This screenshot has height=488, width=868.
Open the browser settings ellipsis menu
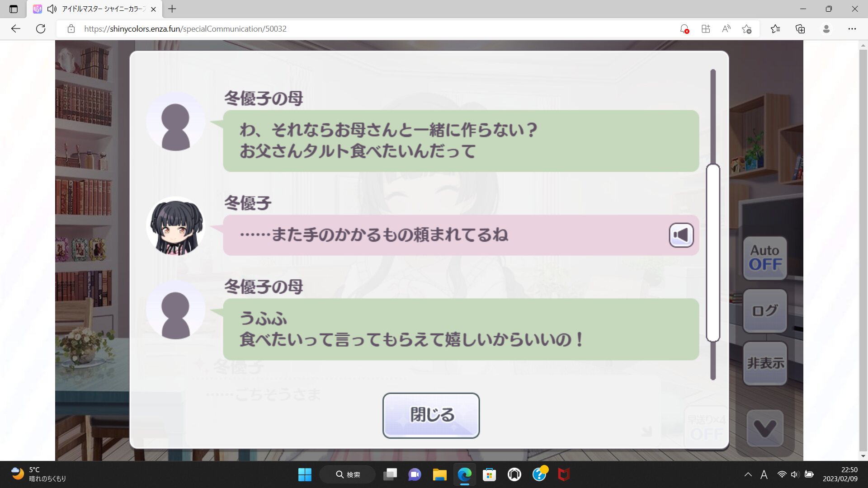(x=852, y=29)
